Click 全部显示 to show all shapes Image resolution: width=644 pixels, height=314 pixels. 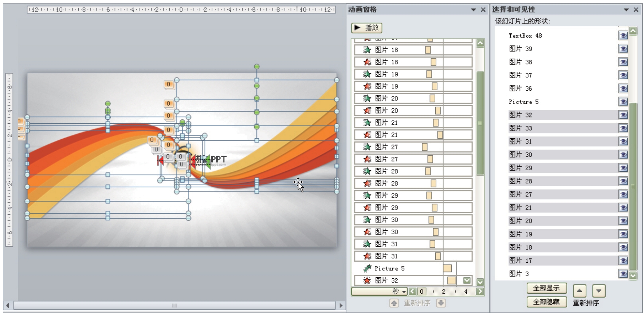(x=546, y=288)
